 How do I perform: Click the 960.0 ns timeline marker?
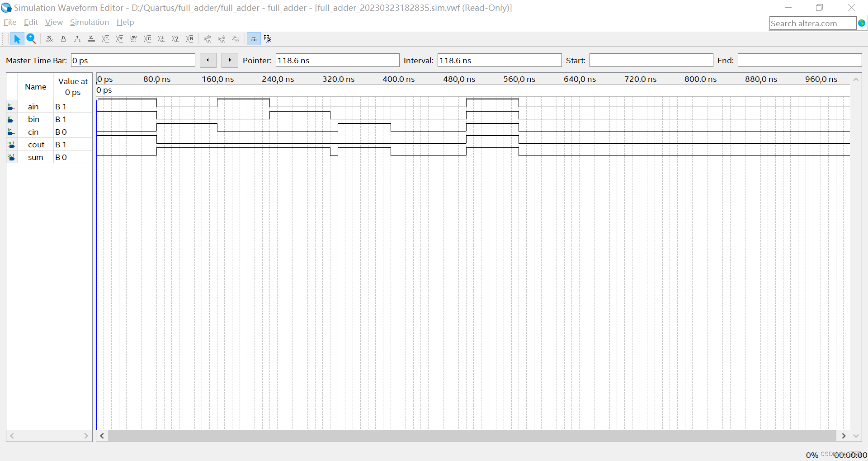tap(821, 79)
